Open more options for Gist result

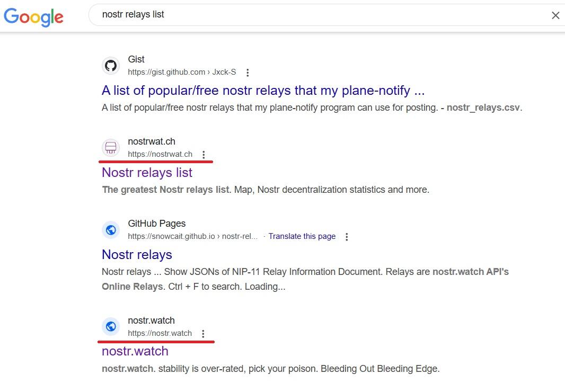coord(248,73)
